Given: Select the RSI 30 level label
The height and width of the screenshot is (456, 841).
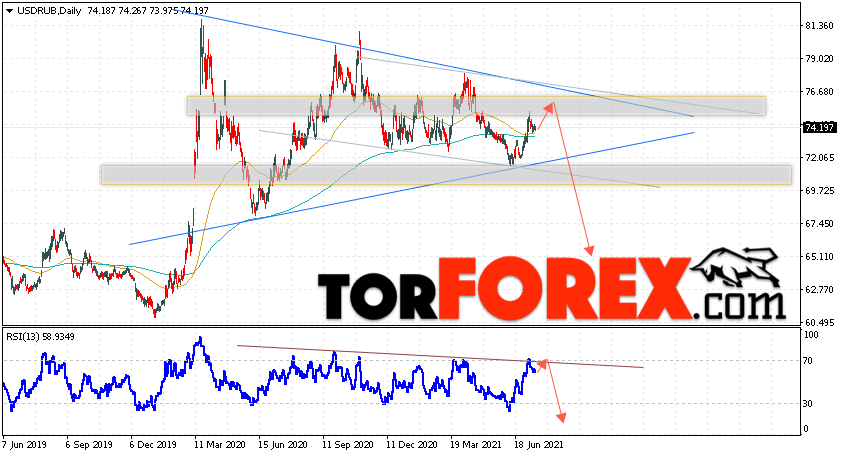Looking at the screenshot, I should (x=808, y=403).
